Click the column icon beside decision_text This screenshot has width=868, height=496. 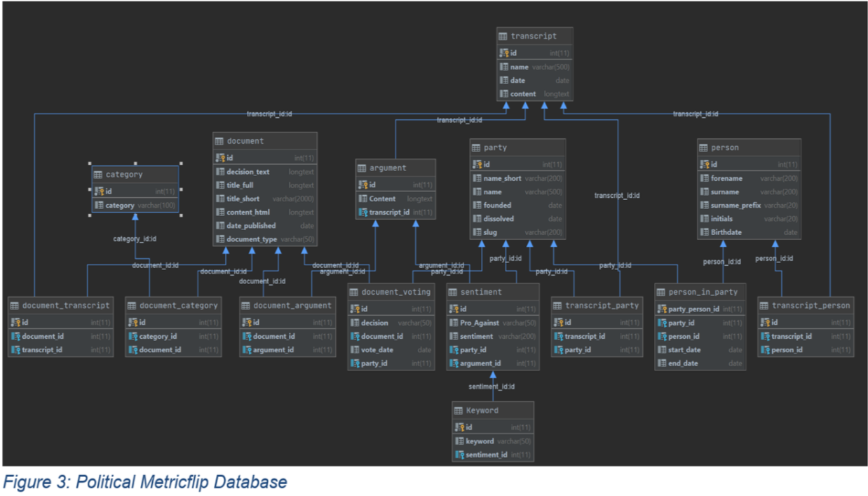220,172
